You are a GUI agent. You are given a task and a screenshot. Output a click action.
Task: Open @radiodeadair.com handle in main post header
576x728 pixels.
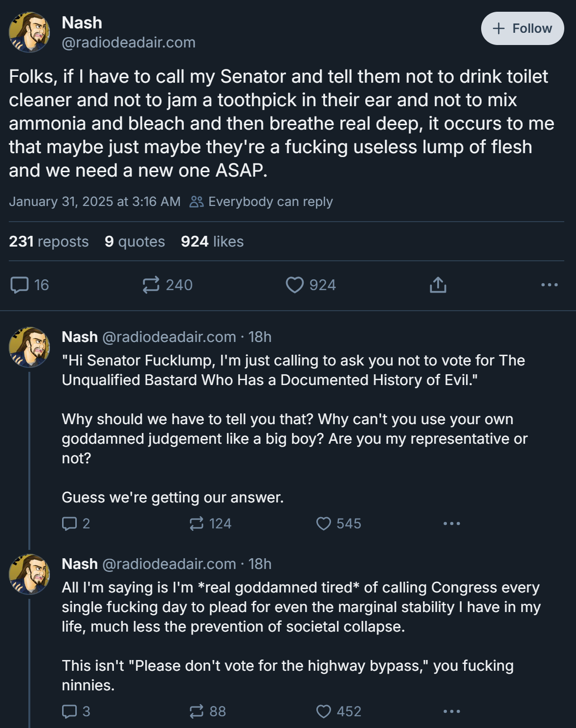click(x=129, y=43)
